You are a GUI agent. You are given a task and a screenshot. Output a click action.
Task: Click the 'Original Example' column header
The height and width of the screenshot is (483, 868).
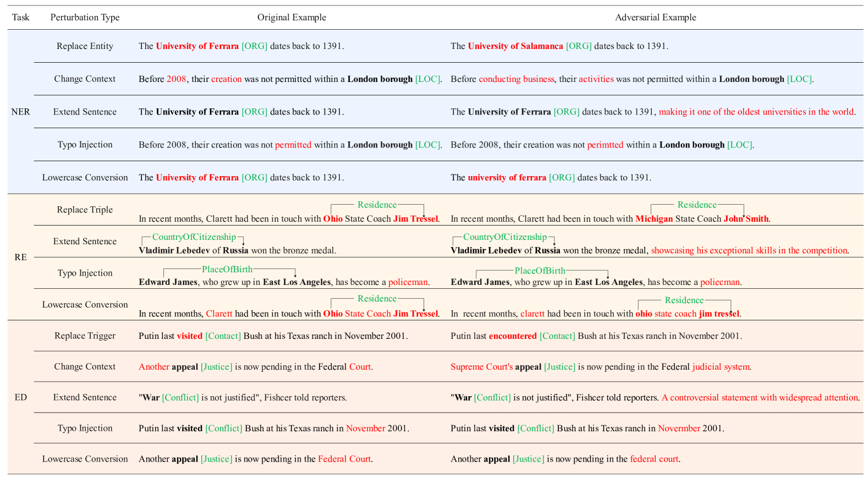pyautogui.click(x=292, y=18)
